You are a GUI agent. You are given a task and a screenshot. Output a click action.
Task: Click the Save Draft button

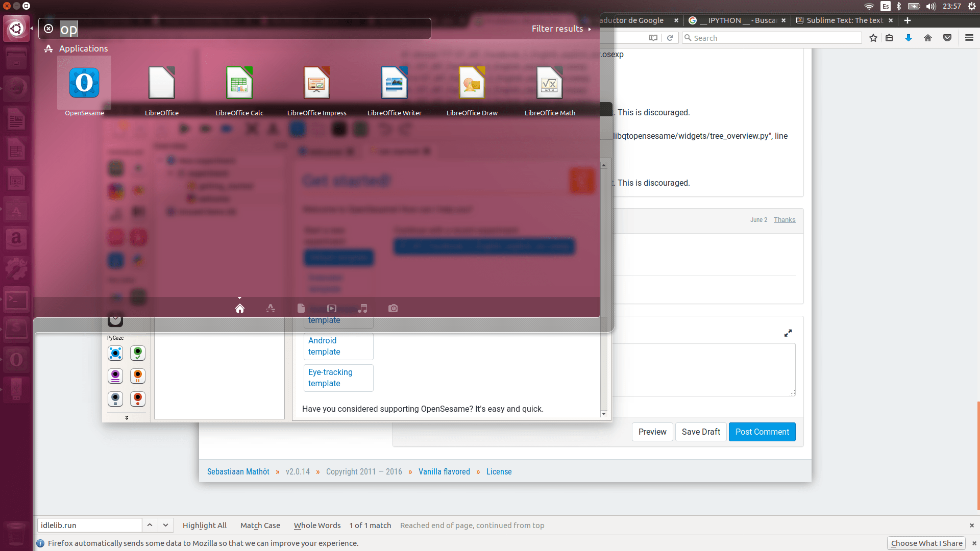pyautogui.click(x=701, y=432)
